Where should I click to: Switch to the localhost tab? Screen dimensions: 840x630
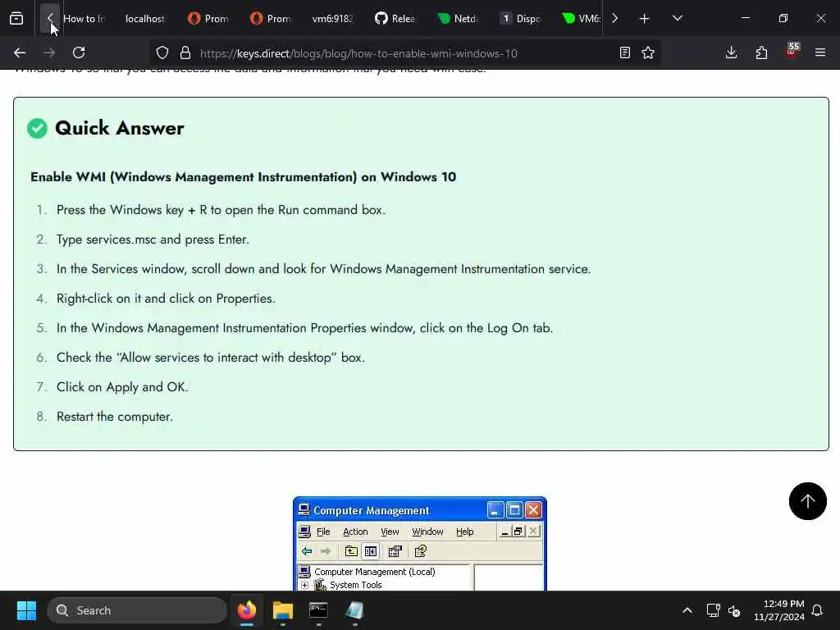click(144, 19)
